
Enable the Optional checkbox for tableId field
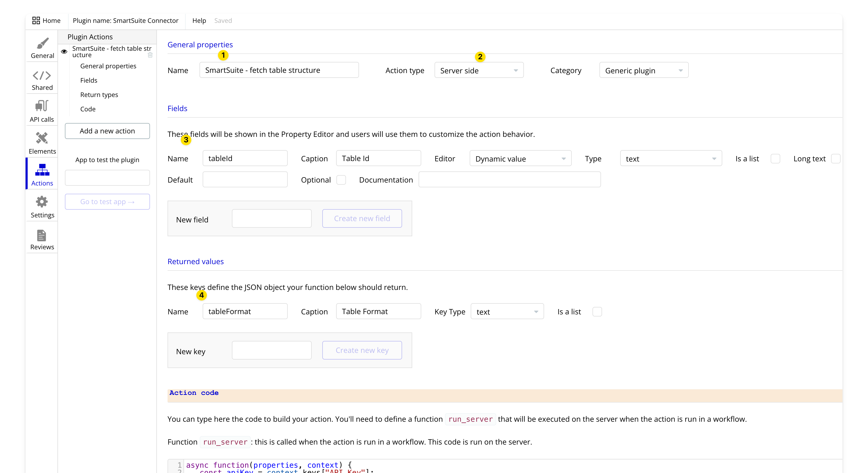341,180
